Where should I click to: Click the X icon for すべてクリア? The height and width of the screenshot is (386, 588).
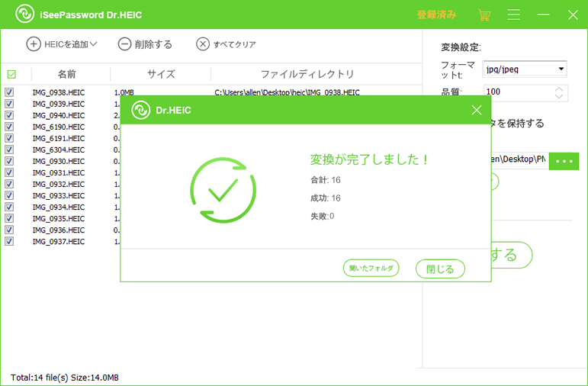coord(203,44)
